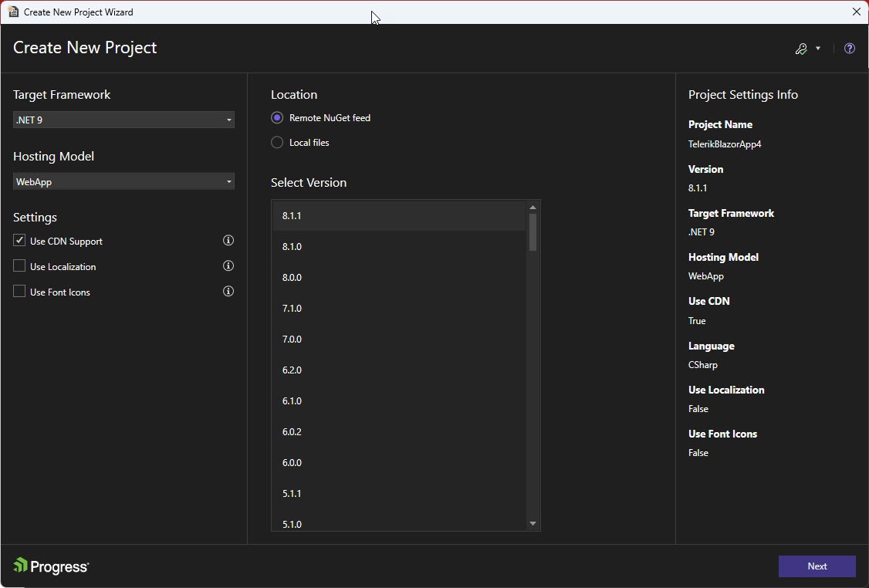Open the dropdown arrow beside key icon
This screenshot has width=869, height=588.
click(x=818, y=49)
